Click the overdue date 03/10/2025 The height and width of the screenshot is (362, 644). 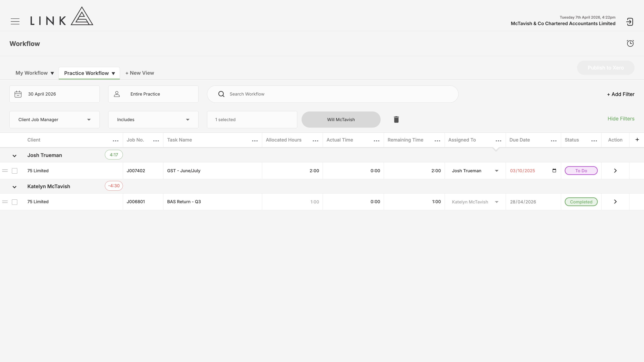pyautogui.click(x=523, y=171)
